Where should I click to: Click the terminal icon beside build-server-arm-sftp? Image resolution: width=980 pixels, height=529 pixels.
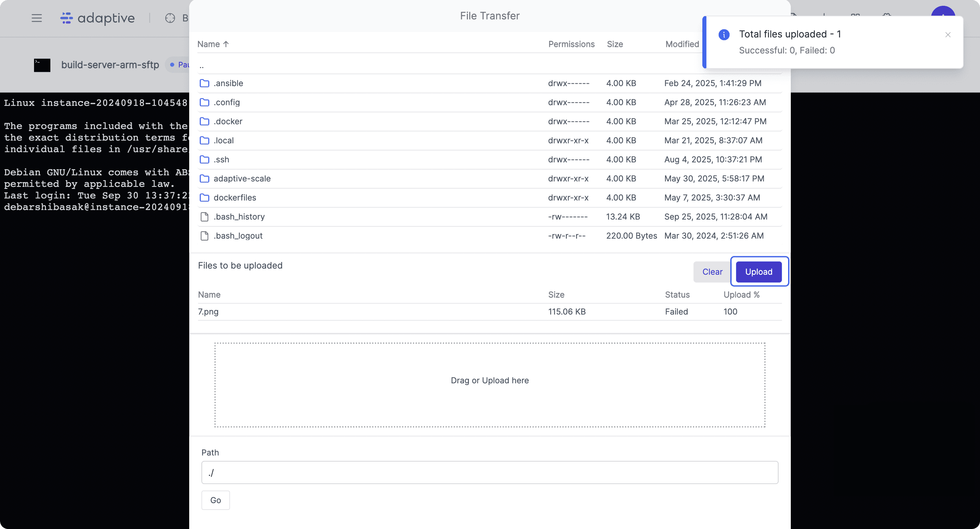click(42, 65)
